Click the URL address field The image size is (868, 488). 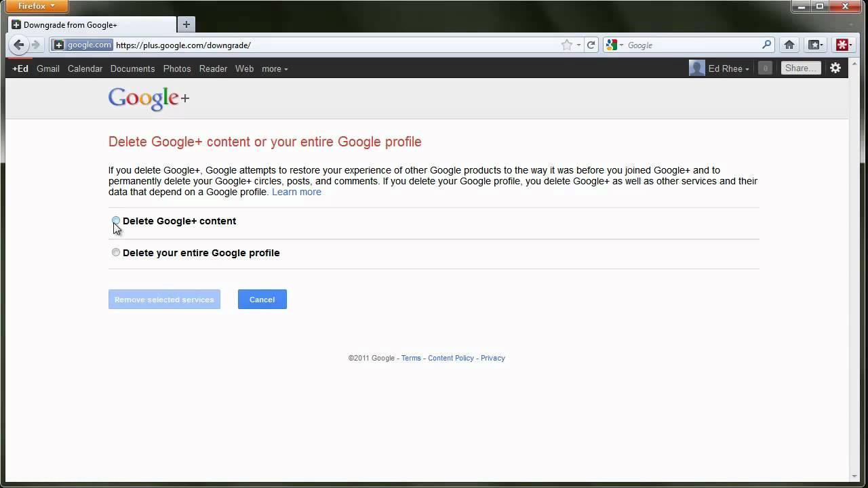tap(336, 45)
